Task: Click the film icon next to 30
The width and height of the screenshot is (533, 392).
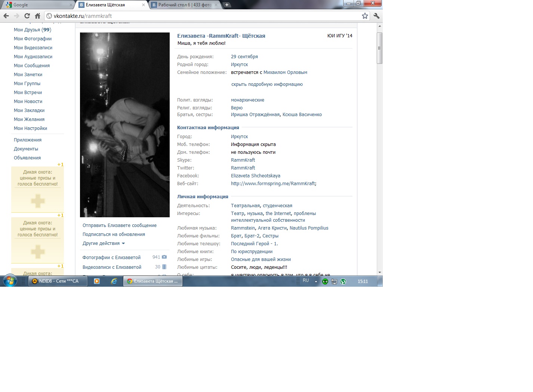Action: click(x=164, y=267)
